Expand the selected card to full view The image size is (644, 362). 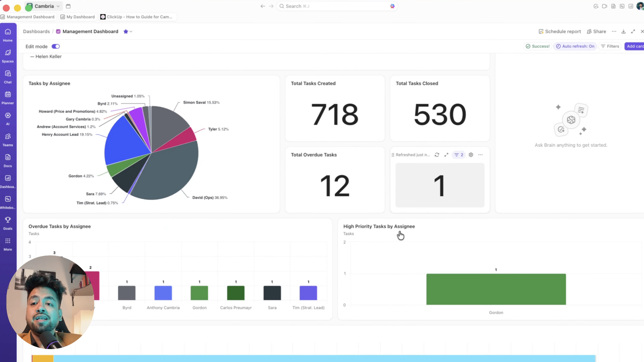tap(446, 155)
